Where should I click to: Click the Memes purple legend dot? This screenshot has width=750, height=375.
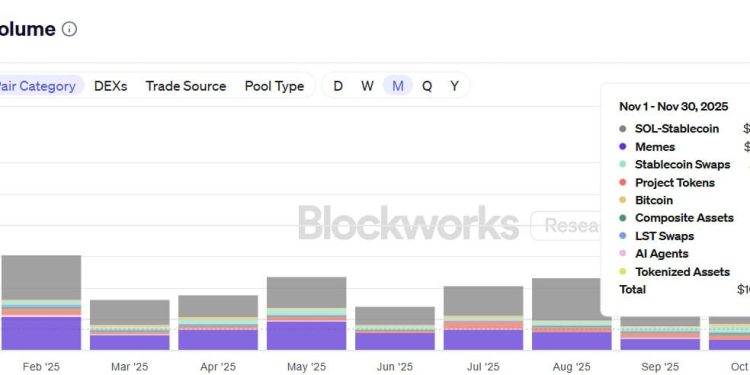tap(622, 147)
